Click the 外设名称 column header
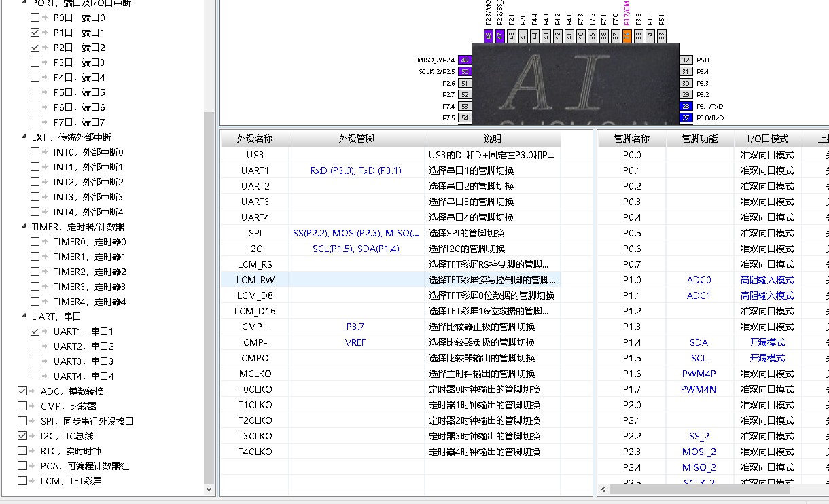The width and height of the screenshot is (829, 504). coord(255,139)
